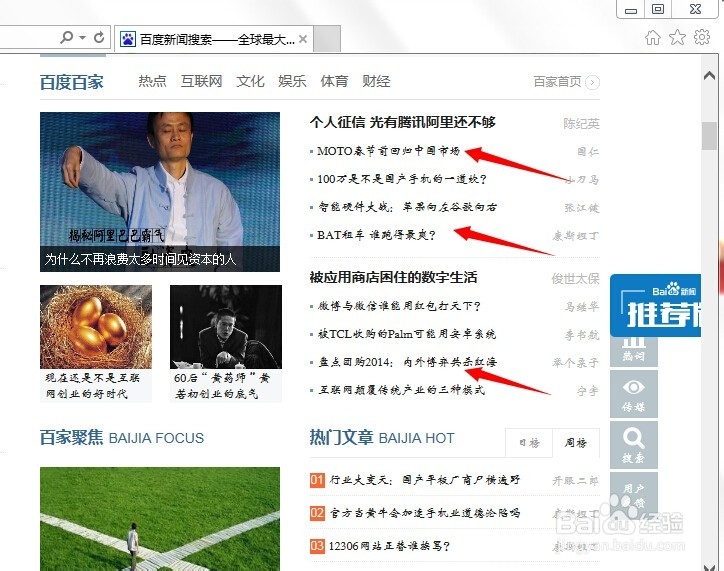This screenshot has height=571, width=724.
Task: Open the address bar dropdown arrow
Action: (x=83, y=37)
